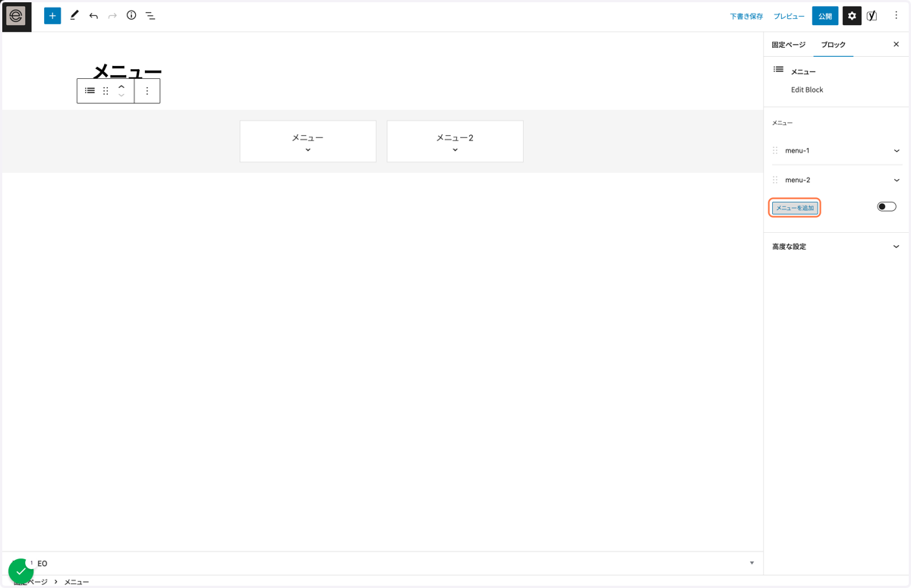Toggle the bottom SEO panel arrow
The width and height of the screenshot is (911, 588).
pyautogui.click(x=752, y=563)
